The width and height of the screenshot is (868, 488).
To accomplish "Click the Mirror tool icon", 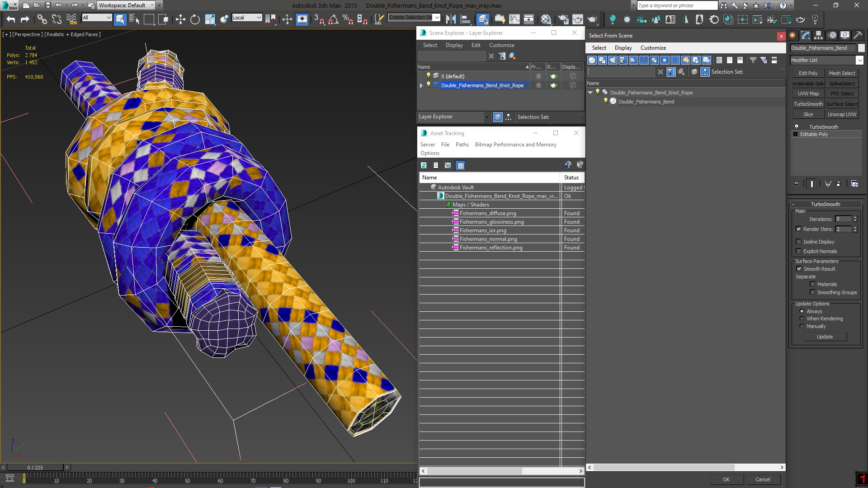I will click(x=451, y=19).
